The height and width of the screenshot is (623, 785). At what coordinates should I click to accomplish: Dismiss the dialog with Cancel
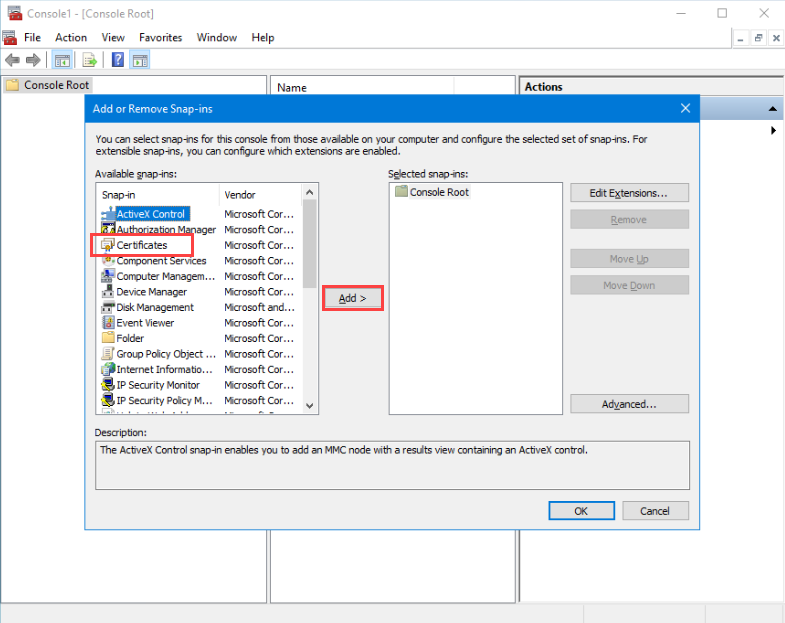click(655, 511)
